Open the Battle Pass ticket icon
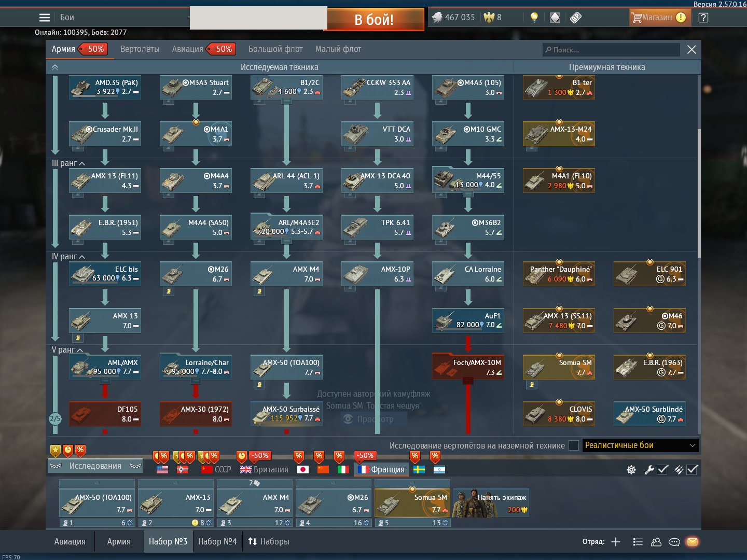The width and height of the screenshot is (747, 560). pyautogui.click(x=576, y=18)
